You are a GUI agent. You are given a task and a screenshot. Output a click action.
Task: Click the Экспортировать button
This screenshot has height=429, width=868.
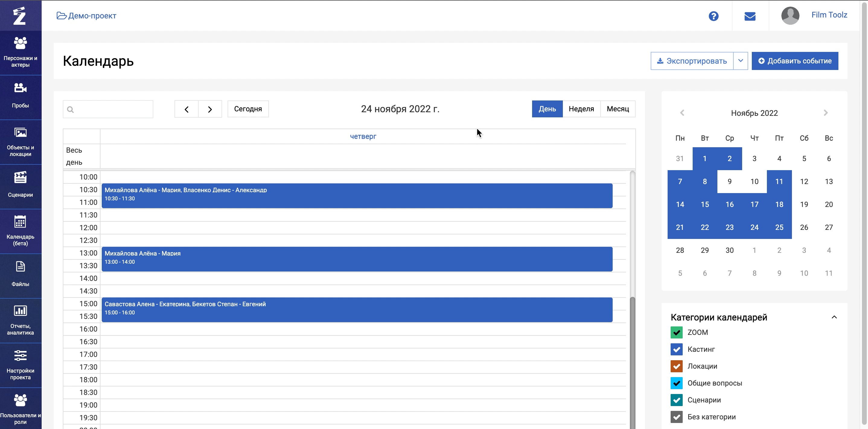(x=692, y=61)
